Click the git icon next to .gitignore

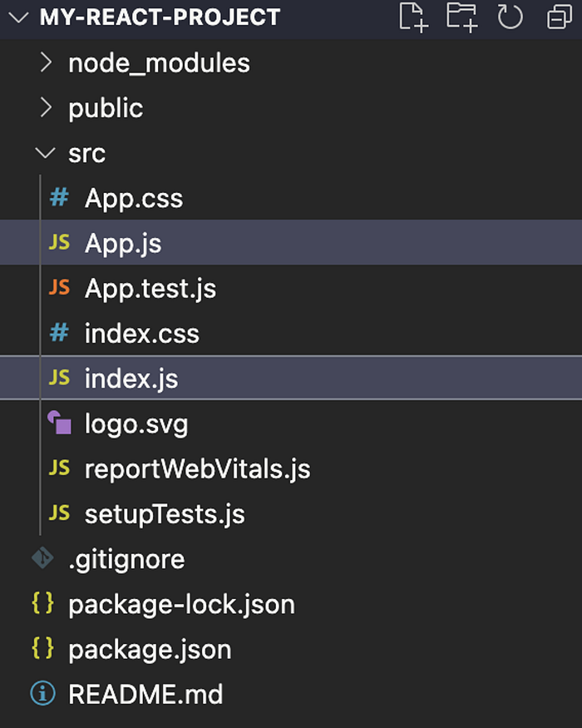(42, 558)
